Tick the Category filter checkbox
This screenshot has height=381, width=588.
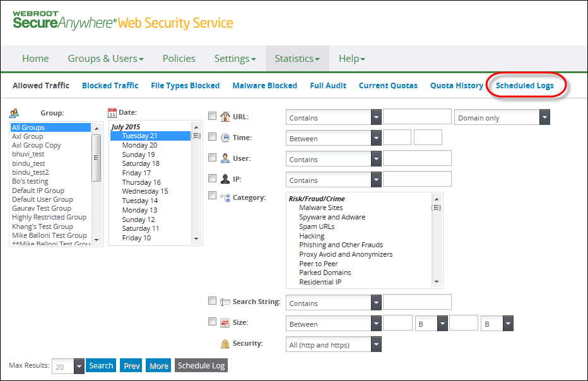(x=212, y=196)
